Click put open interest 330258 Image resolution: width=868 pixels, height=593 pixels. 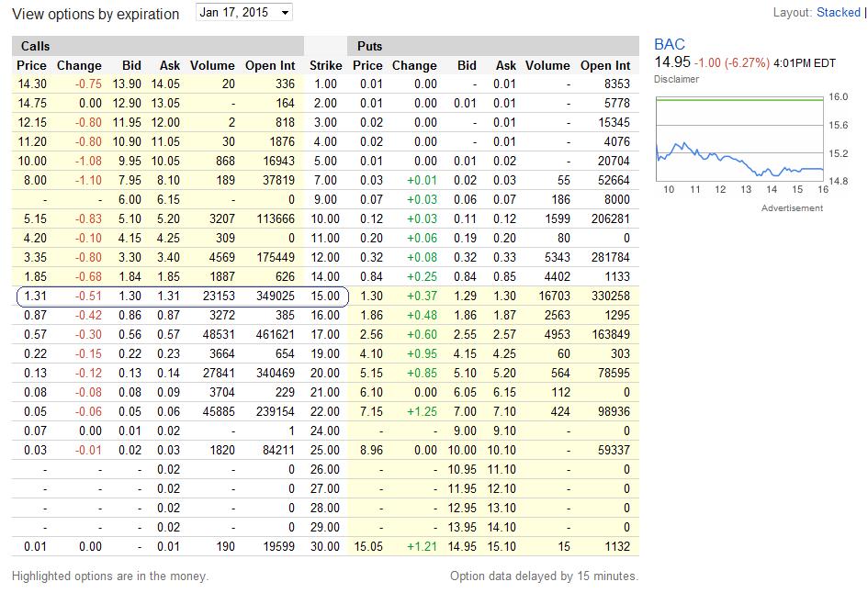(x=611, y=296)
